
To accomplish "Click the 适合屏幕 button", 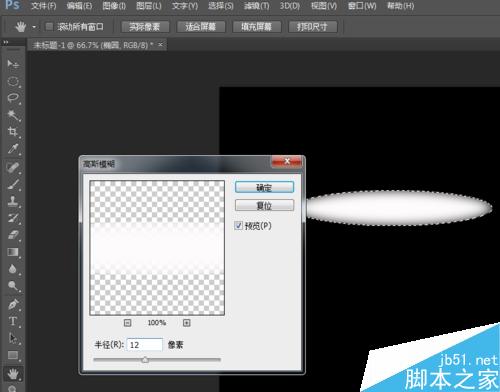I will click(x=201, y=27).
